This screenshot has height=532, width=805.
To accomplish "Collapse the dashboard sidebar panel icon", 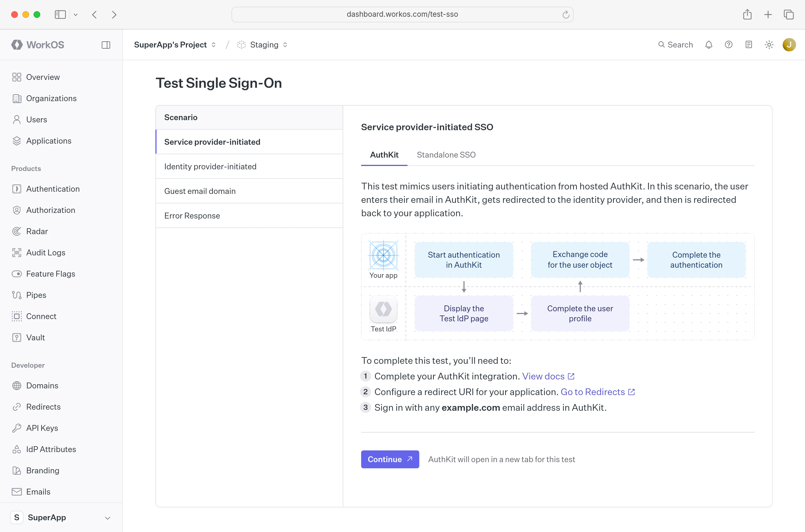I will tap(106, 45).
